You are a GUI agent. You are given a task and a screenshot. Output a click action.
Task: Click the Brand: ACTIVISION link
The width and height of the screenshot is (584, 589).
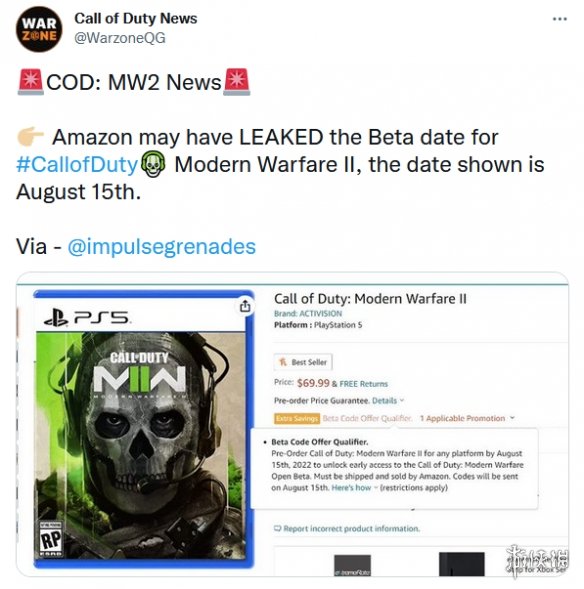308,313
